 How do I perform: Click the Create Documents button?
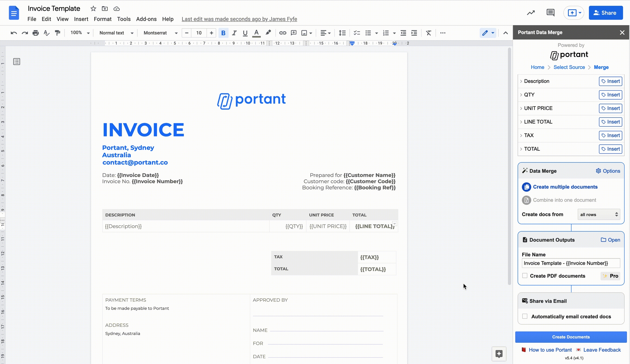[571, 337]
